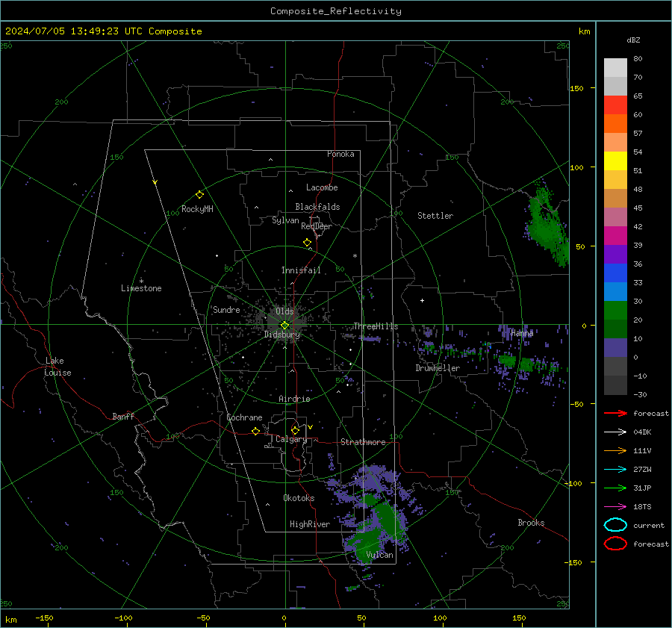Click the Lacombe town label
This screenshot has width=672, height=628.
322,187
